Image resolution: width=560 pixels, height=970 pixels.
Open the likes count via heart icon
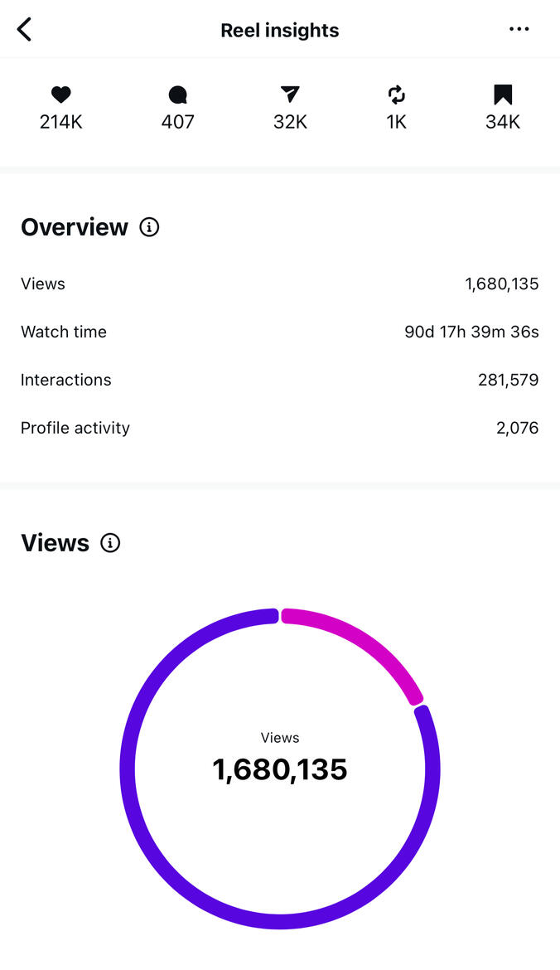click(x=60, y=95)
